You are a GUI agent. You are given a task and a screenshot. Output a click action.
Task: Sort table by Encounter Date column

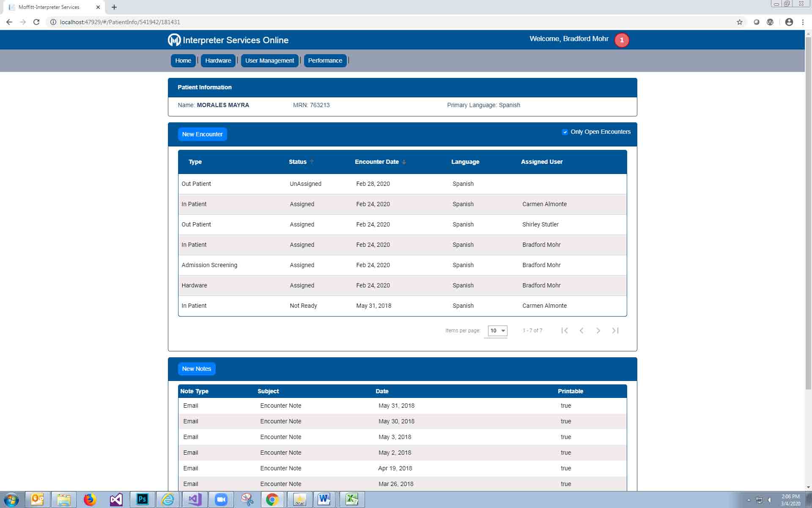coord(377,162)
